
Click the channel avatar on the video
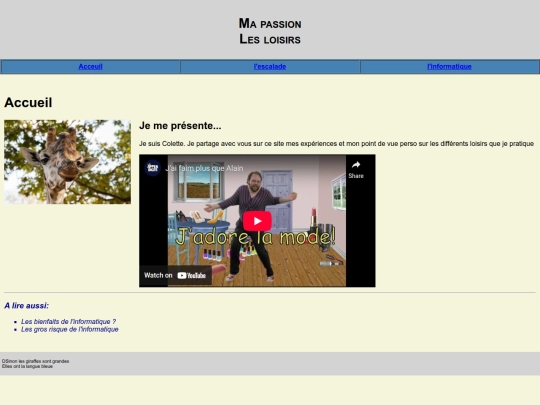tap(153, 168)
